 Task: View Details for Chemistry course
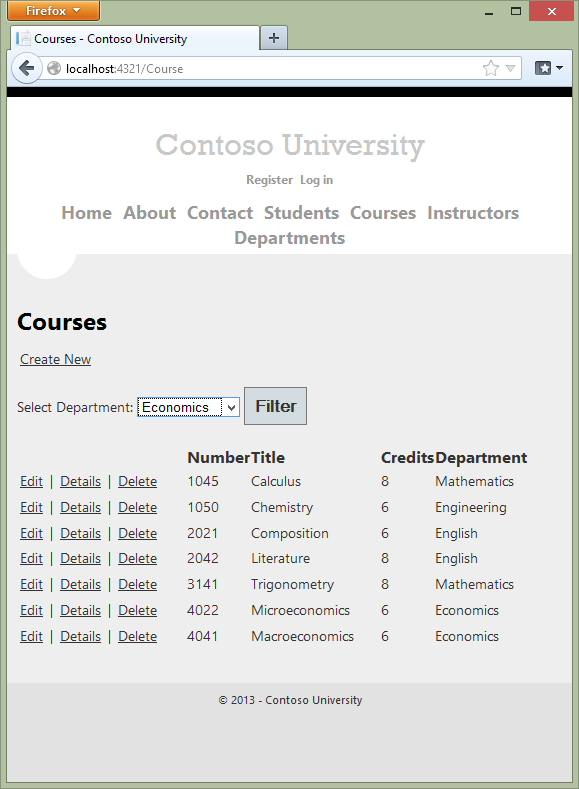pos(80,507)
